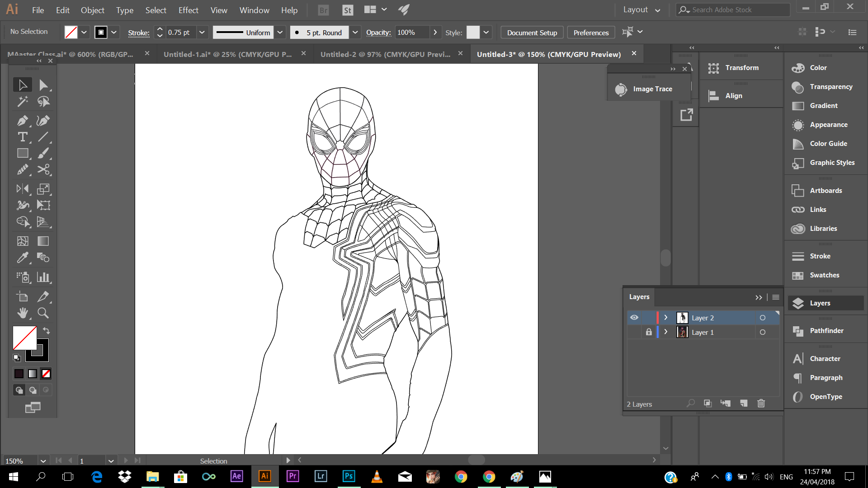Screen dimensions: 868x488
Task: Select the Selection tool arrow
Action: [x=23, y=85]
